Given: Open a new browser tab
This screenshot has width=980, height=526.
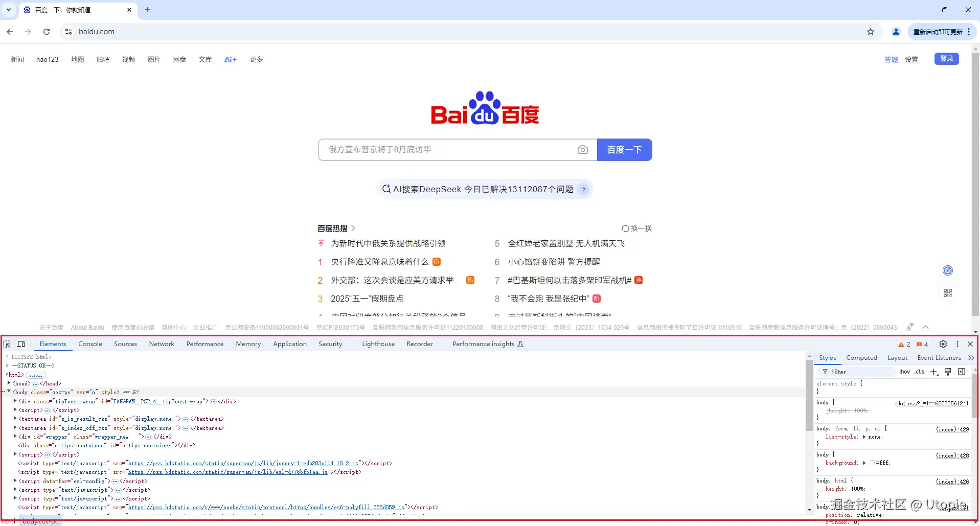Looking at the screenshot, I should (x=148, y=10).
